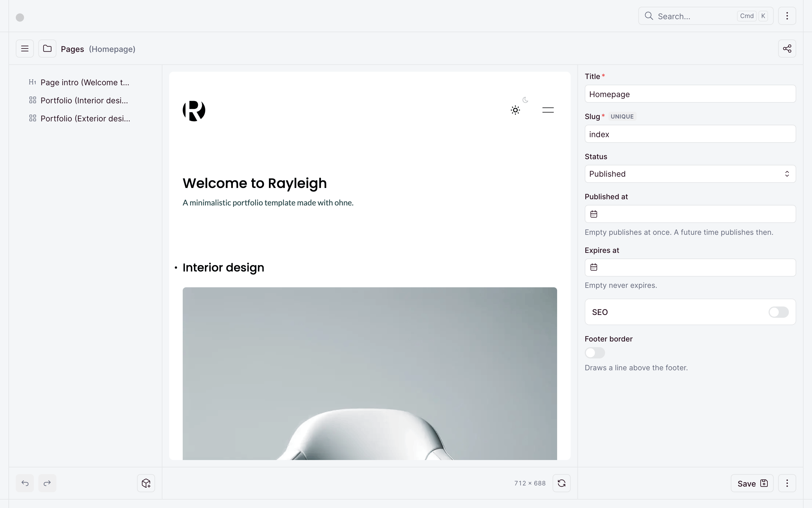Image resolution: width=812 pixels, height=508 pixels.
Task: Select Page intro block in outline
Action: click(79, 82)
